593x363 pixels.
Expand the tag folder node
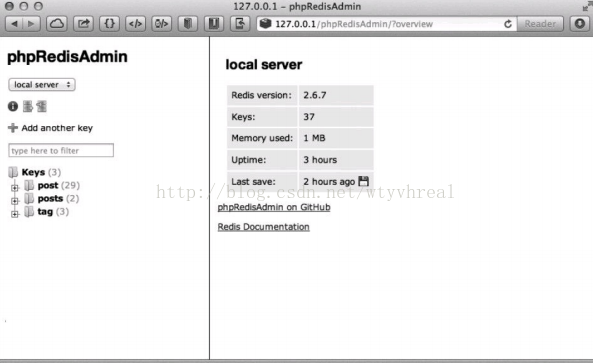click(x=15, y=214)
